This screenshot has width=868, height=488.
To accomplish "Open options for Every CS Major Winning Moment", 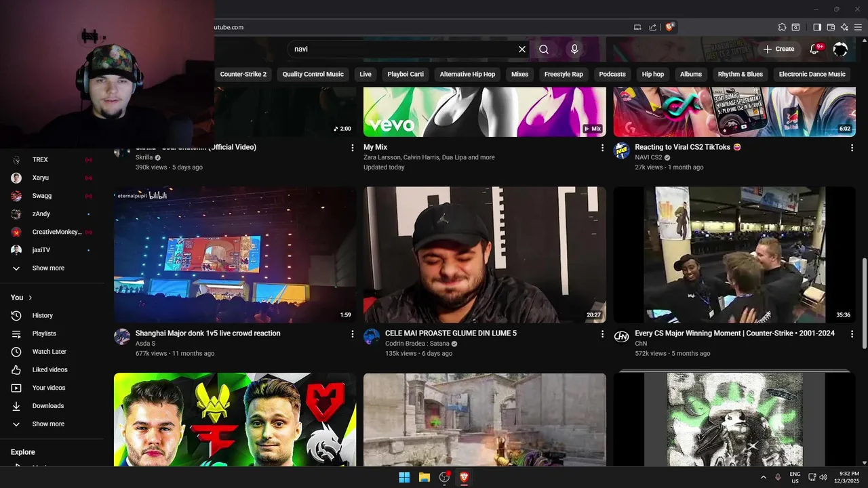I will pos(852,334).
